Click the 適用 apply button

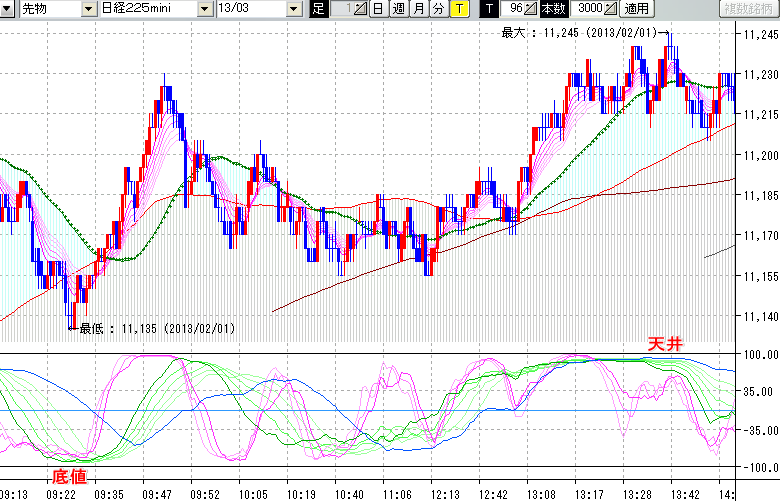[x=636, y=9]
